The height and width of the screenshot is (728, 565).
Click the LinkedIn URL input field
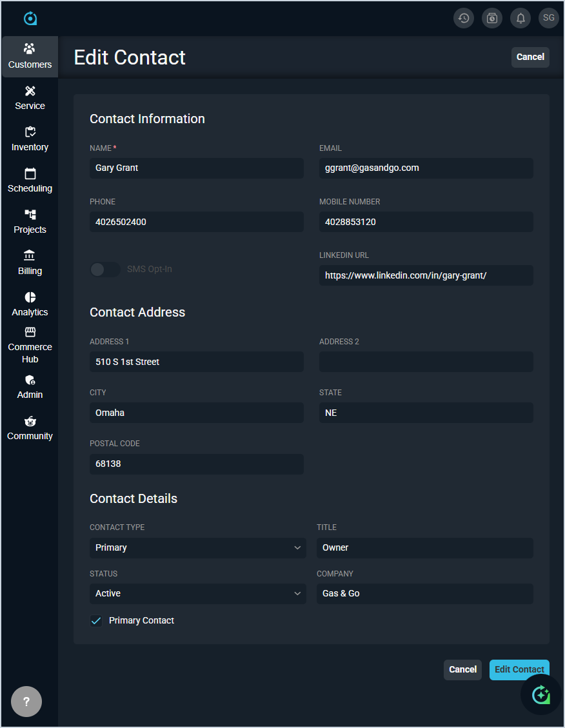[426, 275]
